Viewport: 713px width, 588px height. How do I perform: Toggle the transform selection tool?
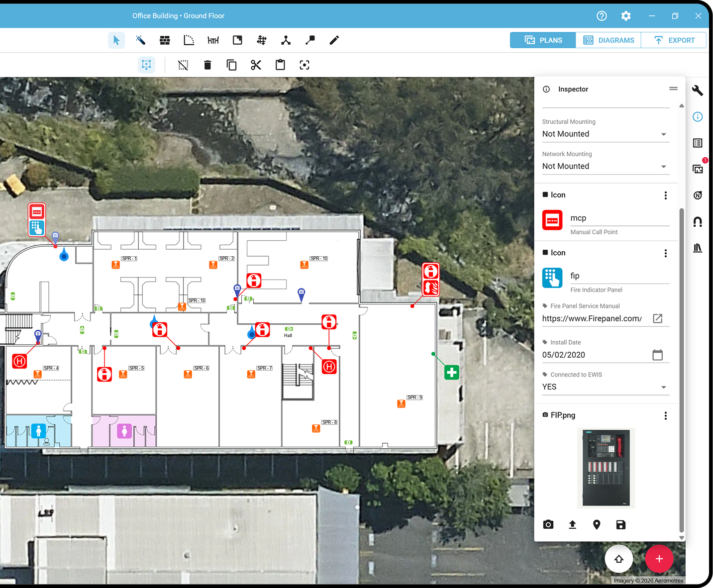point(146,65)
